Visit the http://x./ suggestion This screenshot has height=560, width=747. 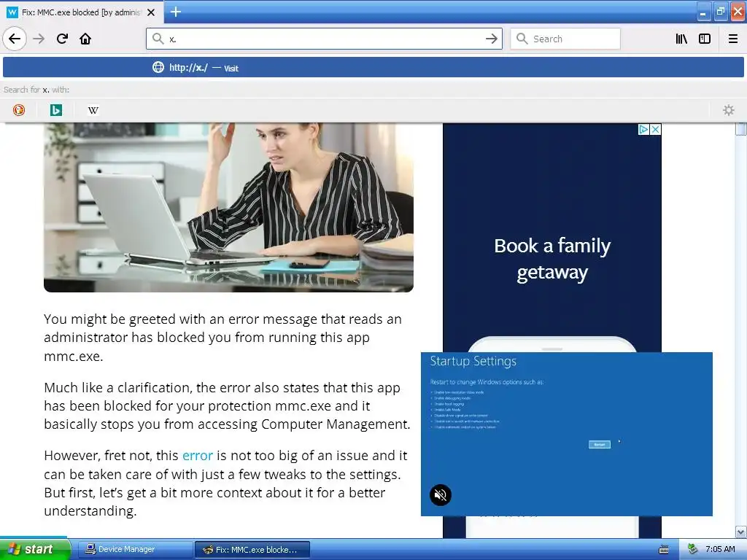pyautogui.click(x=373, y=68)
